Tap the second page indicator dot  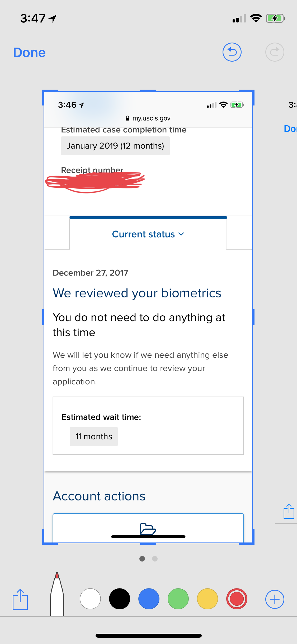pyautogui.click(x=155, y=559)
